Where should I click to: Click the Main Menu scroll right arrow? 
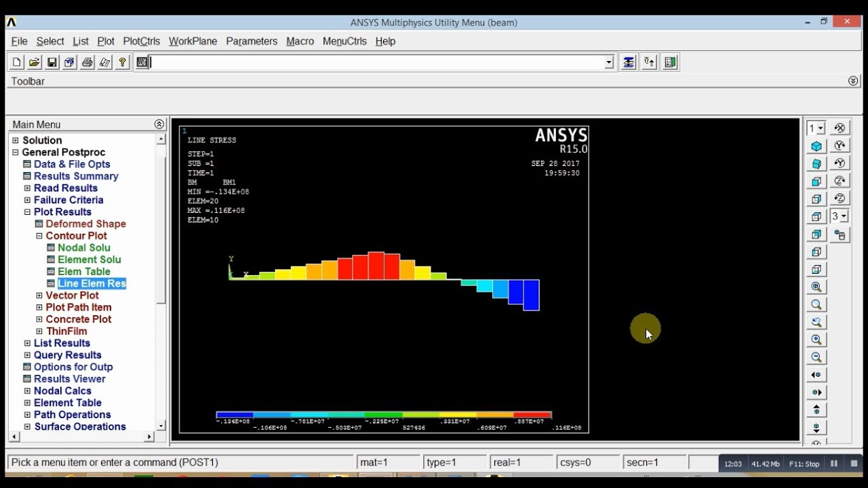150,437
